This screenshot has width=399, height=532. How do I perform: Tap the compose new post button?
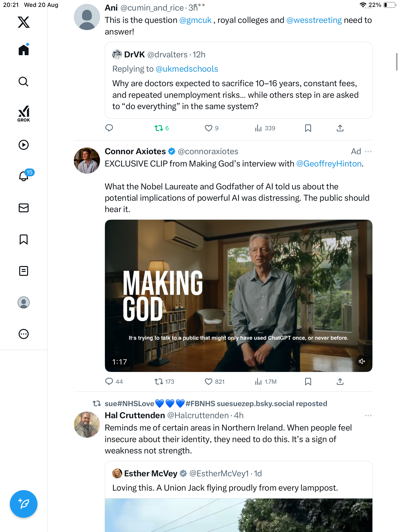(x=24, y=504)
